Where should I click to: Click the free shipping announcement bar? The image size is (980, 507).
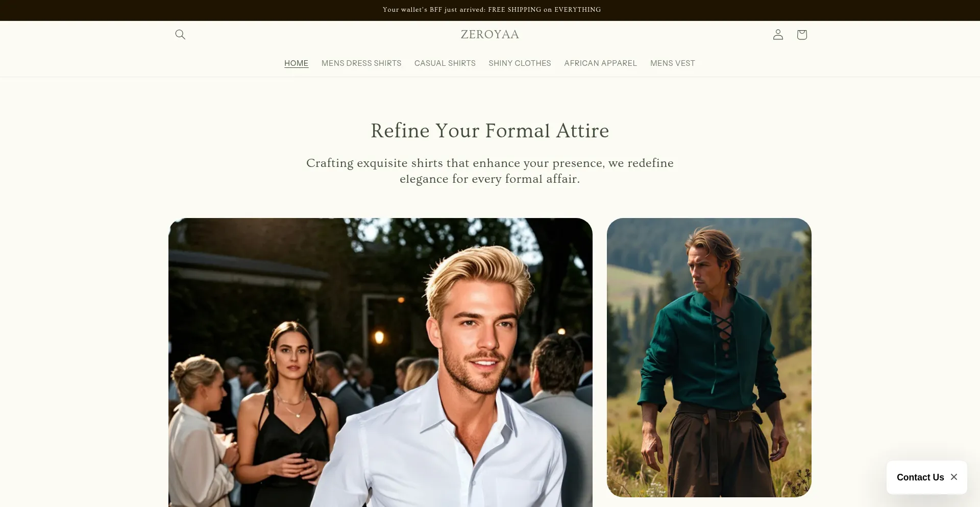[490, 10]
